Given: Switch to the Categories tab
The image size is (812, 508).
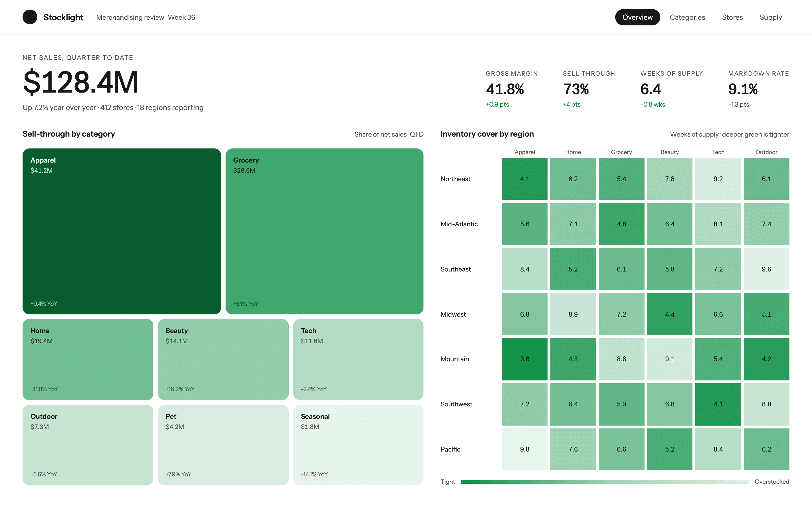Looking at the screenshot, I should (x=687, y=17).
